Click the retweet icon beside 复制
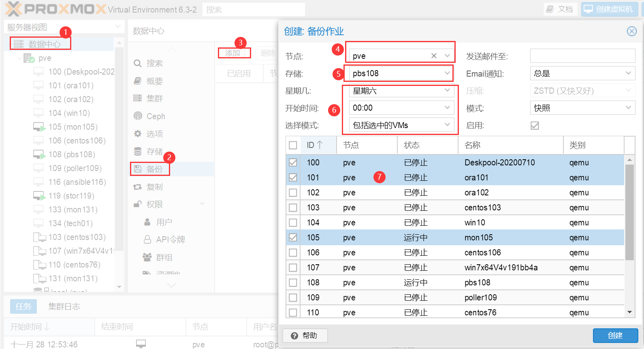The image size is (644, 349). tap(138, 187)
